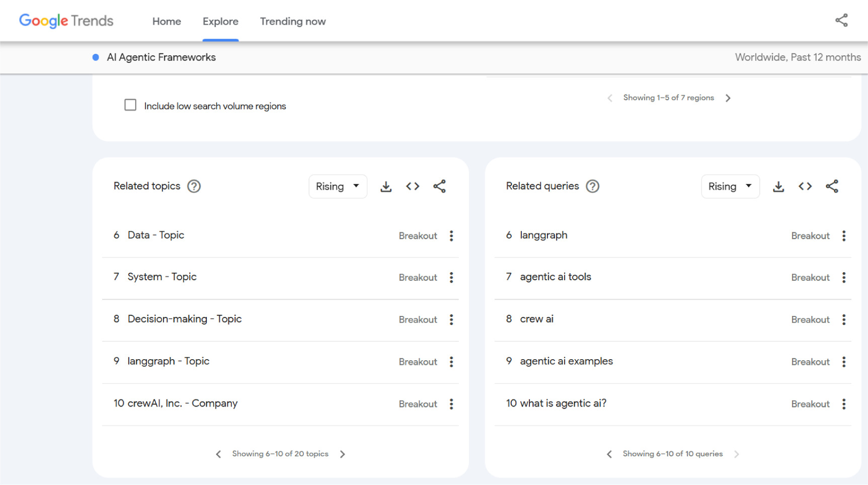Open more options for agentic ai tools
This screenshot has width=868, height=485.
click(x=844, y=278)
